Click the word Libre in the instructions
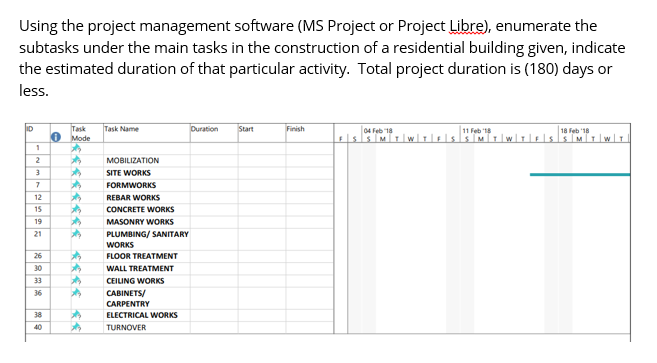 [x=467, y=26]
